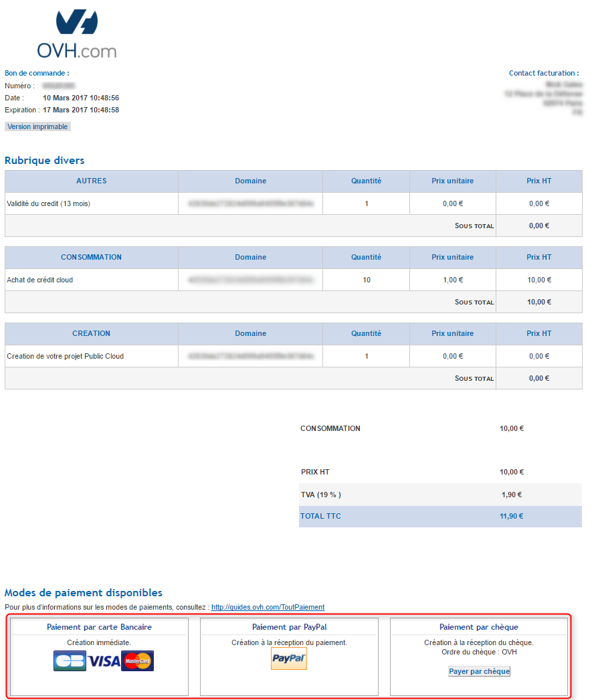The width and height of the screenshot is (596, 700).
Task: Select the Paiement par PayPal heading
Action: coord(289,627)
